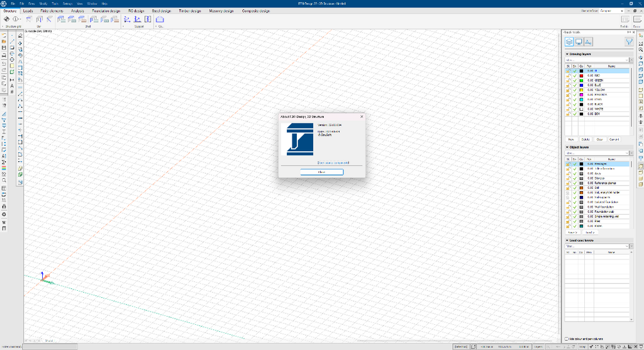This screenshot has height=350, width=644.
Task: Open the user interface combo box top right
Action: point(611,11)
